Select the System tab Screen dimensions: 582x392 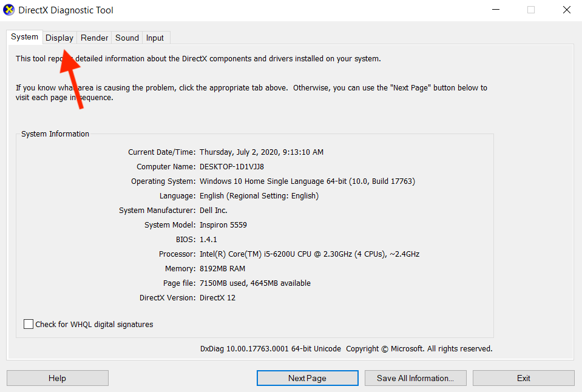(x=24, y=37)
